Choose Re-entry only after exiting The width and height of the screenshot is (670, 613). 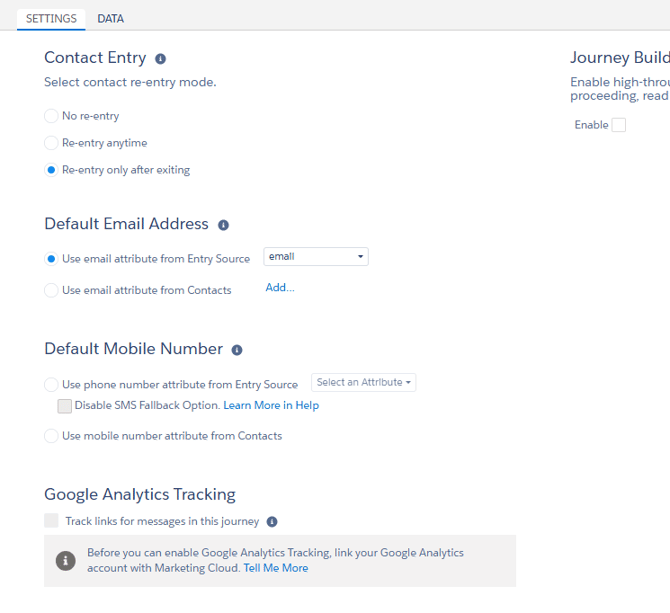pyautogui.click(x=52, y=170)
